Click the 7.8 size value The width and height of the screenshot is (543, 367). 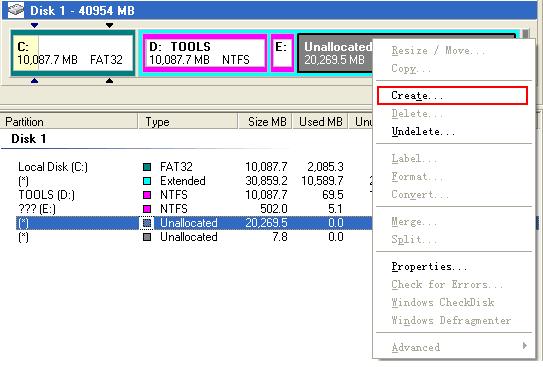click(x=280, y=237)
